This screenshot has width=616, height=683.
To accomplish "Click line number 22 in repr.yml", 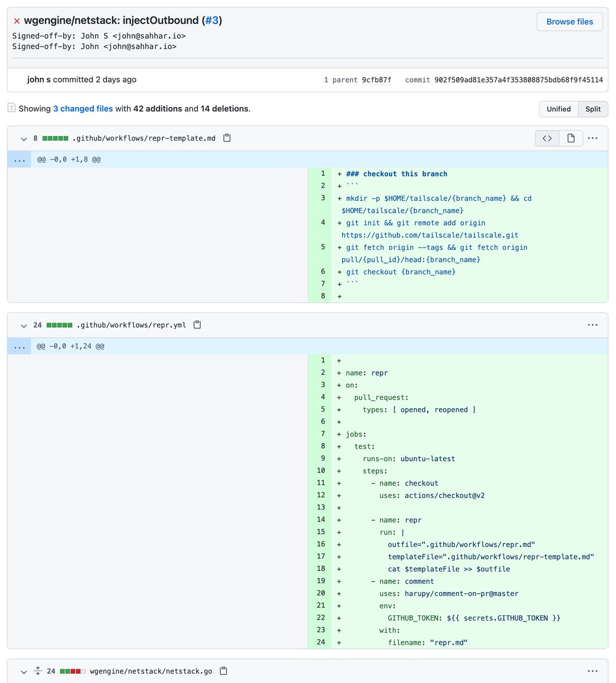I will [321, 618].
